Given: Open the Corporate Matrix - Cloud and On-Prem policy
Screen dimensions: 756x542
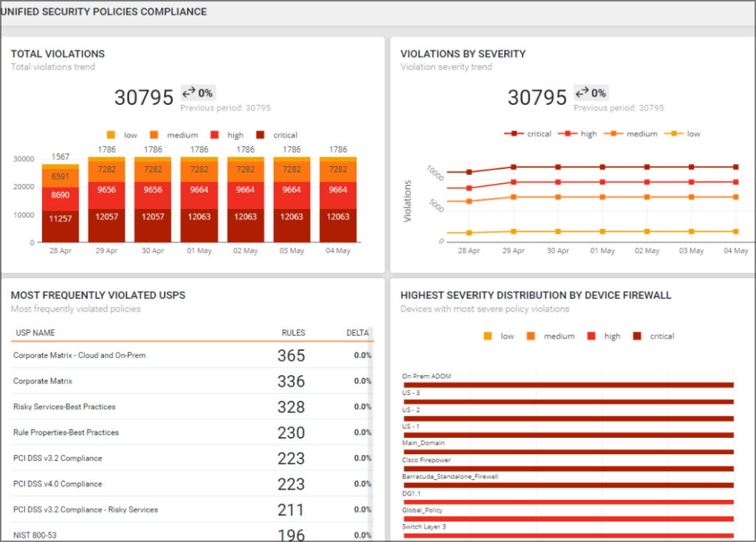Looking at the screenshot, I should click(191, 355).
